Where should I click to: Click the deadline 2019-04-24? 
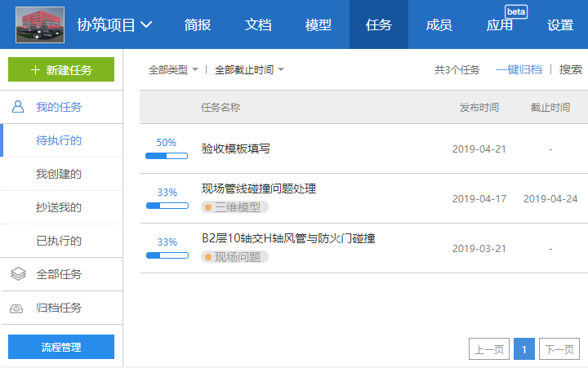(550, 198)
